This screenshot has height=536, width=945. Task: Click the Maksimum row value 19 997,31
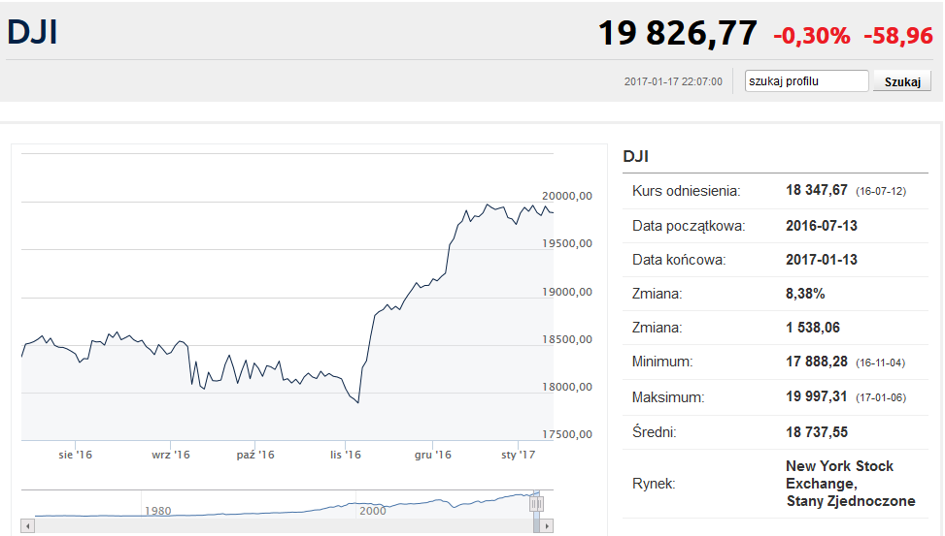tap(816, 397)
